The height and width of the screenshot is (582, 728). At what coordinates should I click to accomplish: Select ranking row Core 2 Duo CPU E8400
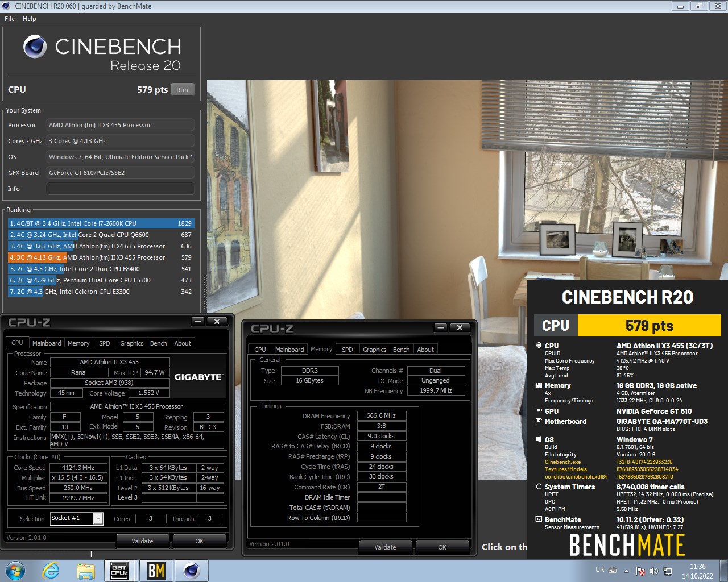pyautogui.click(x=101, y=269)
